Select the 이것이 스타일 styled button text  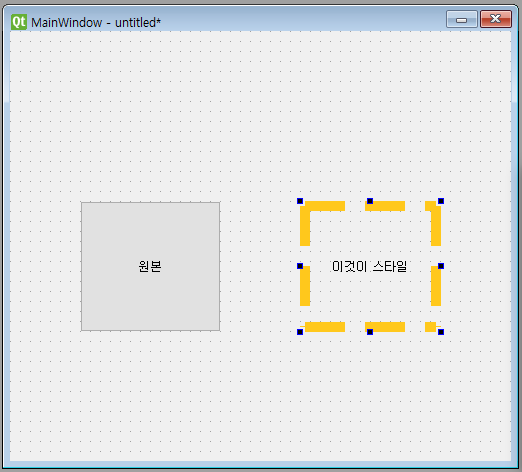369,266
